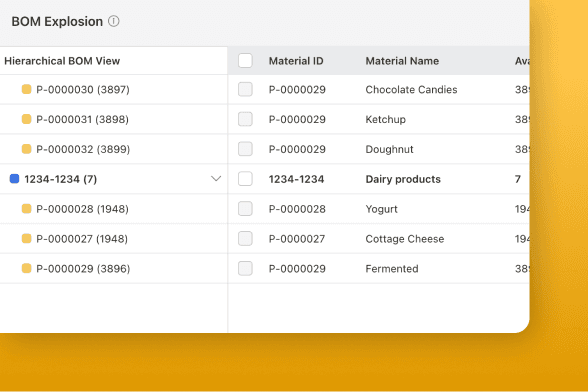Click the Chocolate Candies cell
The width and height of the screenshot is (588, 392).
(x=411, y=90)
